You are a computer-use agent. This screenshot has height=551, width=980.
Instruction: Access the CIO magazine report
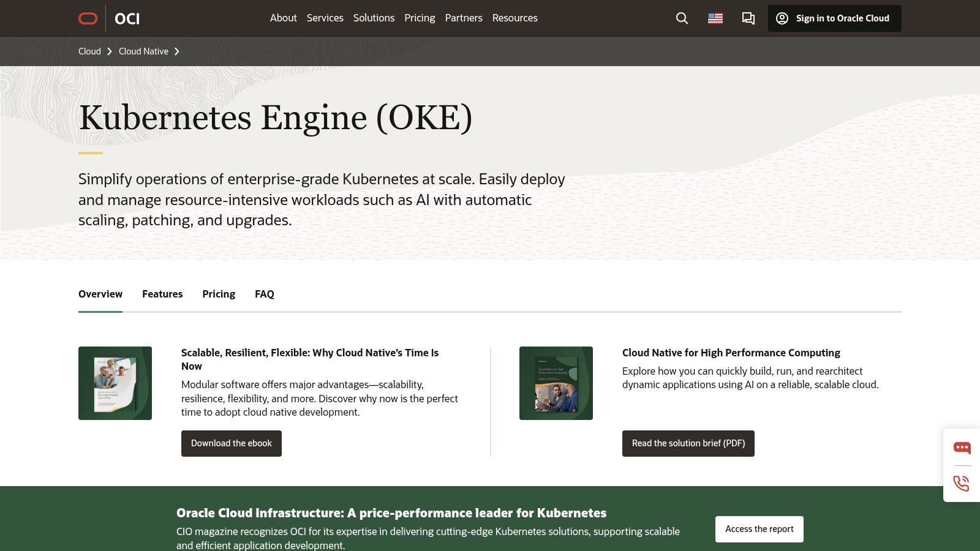[x=759, y=528]
